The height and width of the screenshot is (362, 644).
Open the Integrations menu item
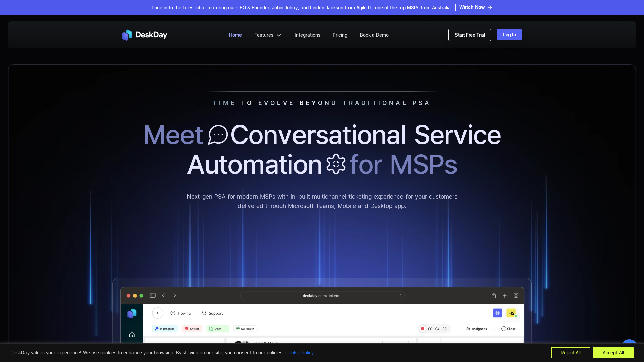click(307, 35)
